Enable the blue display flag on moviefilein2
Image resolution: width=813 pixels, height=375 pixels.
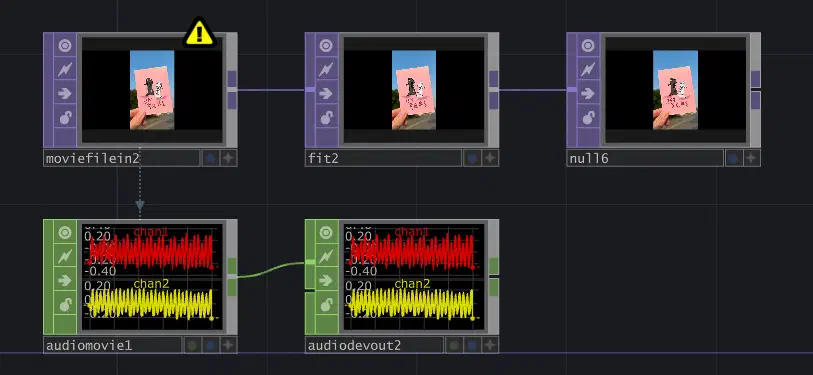pos(211,158)
